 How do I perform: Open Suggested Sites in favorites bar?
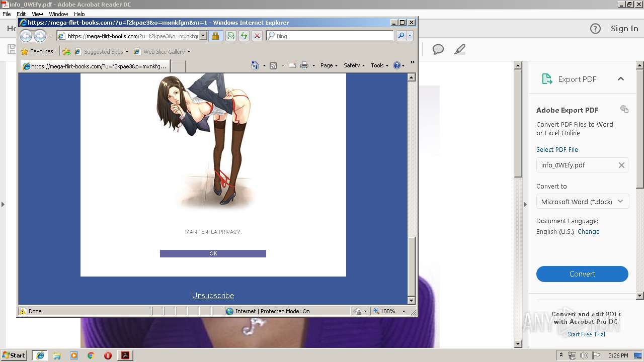[x=101, y=51]
